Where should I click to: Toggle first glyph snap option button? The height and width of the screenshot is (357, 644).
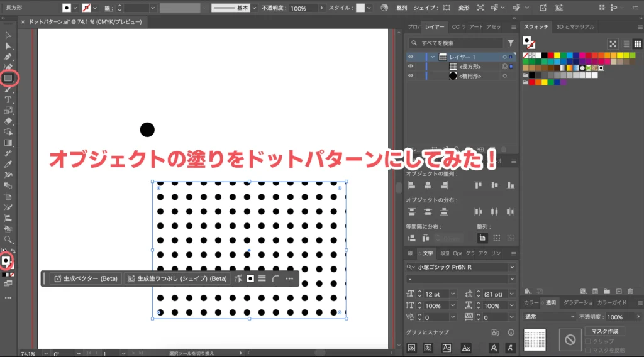pyautogui.click(x=411, y=348)
